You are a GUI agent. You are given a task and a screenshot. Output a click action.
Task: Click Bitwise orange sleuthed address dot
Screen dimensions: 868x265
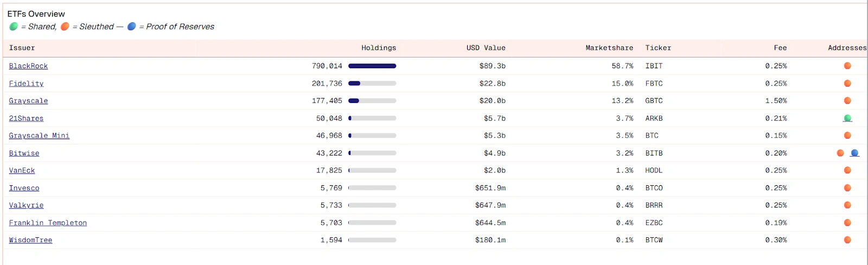click(x=840, y=153)
